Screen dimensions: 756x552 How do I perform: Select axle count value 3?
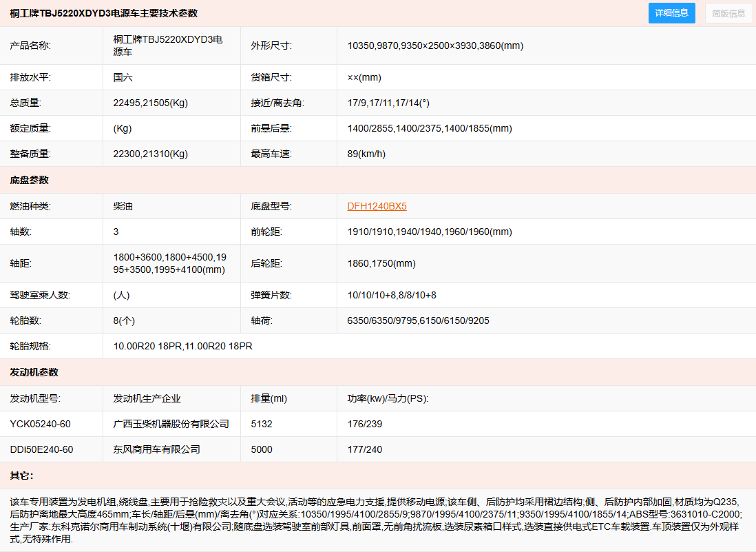point(116,232)
